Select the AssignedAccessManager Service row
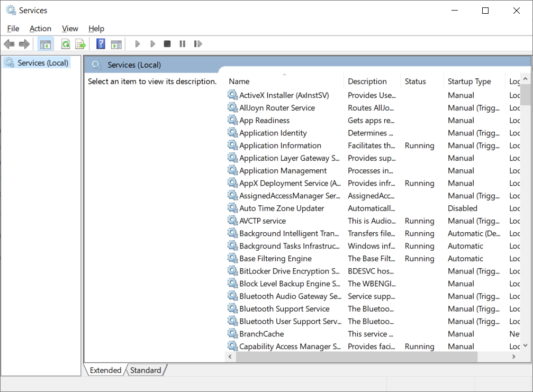The image size is (533, 392). pos(373,196)
